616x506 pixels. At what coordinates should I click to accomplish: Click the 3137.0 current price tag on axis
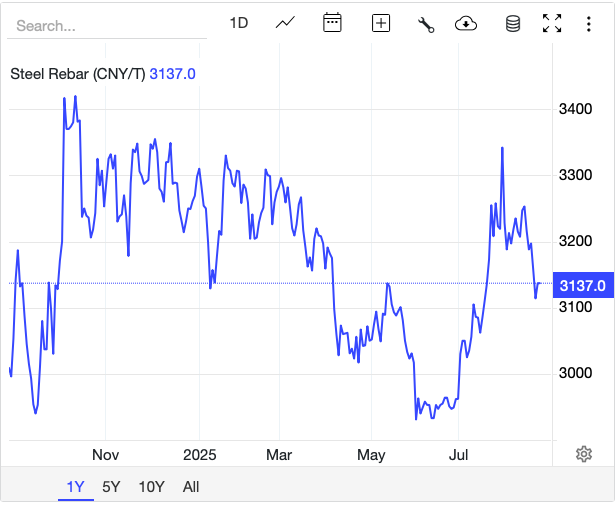click(581, 285)
